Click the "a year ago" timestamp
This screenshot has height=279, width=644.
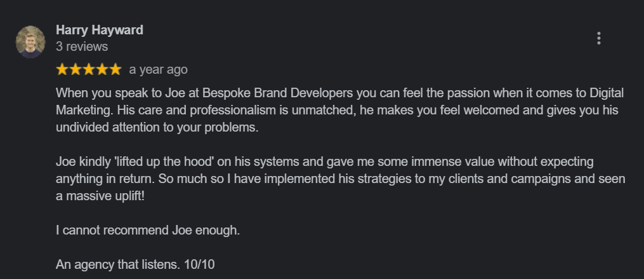coord(158,69)
